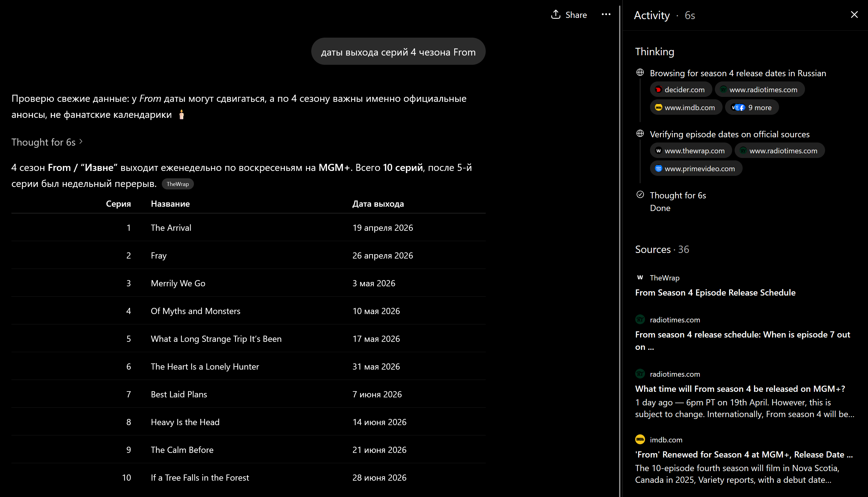Open 'From Season 4 Episode Release Schedule' source
The height and width of the screenshot is (497, 868).
715,292
